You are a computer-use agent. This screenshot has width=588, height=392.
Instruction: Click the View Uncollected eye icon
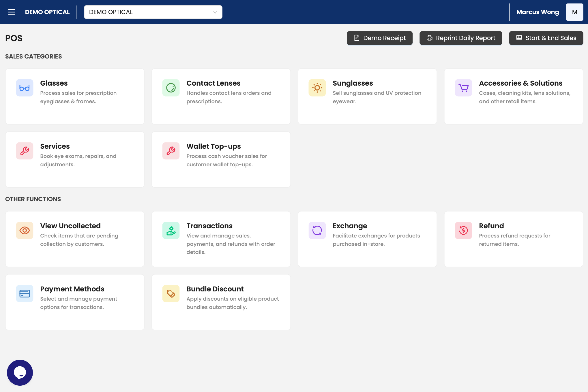click(x=25, y=230)
